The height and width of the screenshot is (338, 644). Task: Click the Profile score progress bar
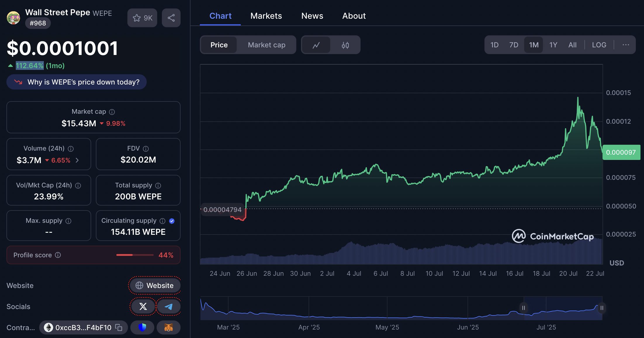pyautogui.click(x=135, y=255)
